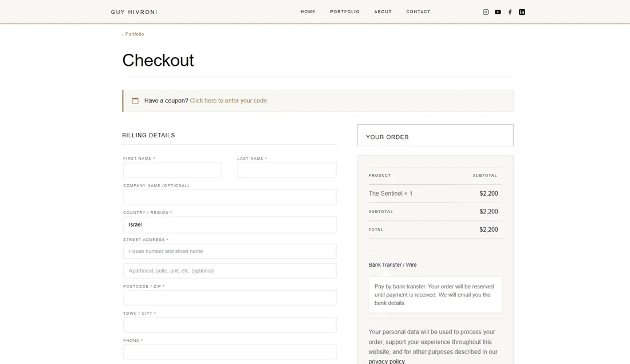
Task: Visit the Facebook page icon
Action: [x=510, y=12]
